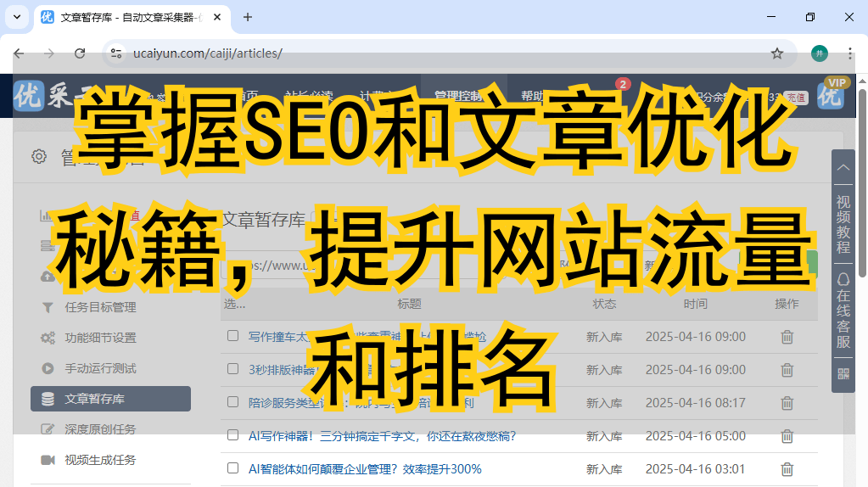Open 手动运行测试 in the sidebar
The image size is (868, 487).
tap(100, 368)
